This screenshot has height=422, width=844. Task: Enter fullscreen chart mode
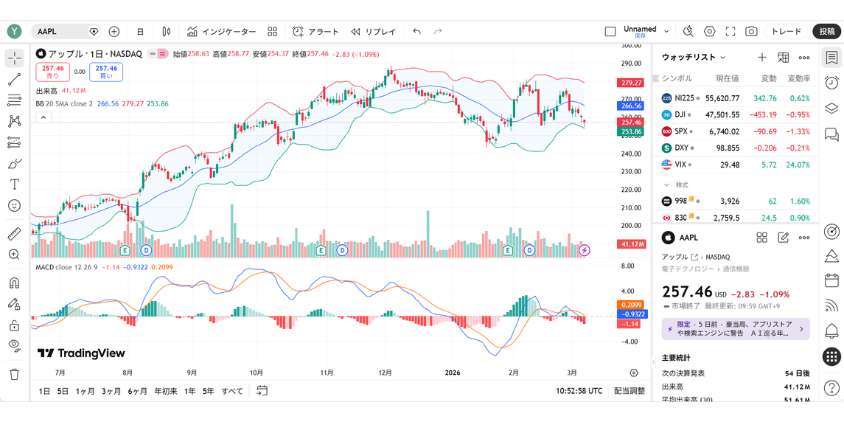pyautogui.click(x=731, y=31)
